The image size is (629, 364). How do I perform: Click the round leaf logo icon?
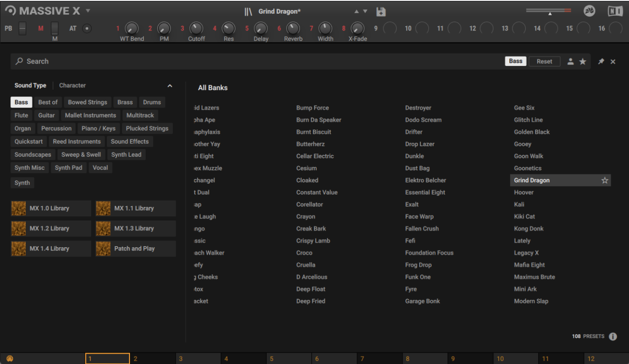click(x=590, y=11)
